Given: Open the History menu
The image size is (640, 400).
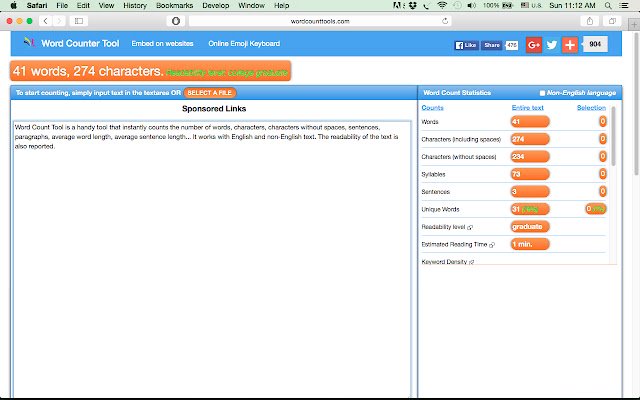Looking at the screenshot, I should (135, 5).
